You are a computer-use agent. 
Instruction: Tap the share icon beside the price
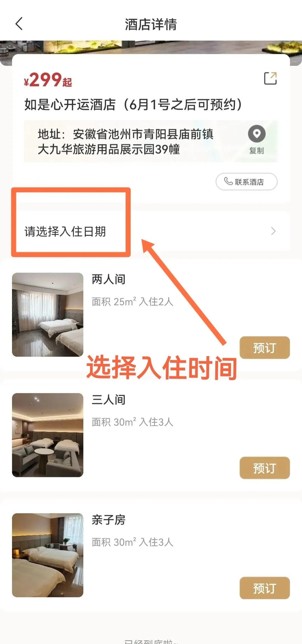270,78
